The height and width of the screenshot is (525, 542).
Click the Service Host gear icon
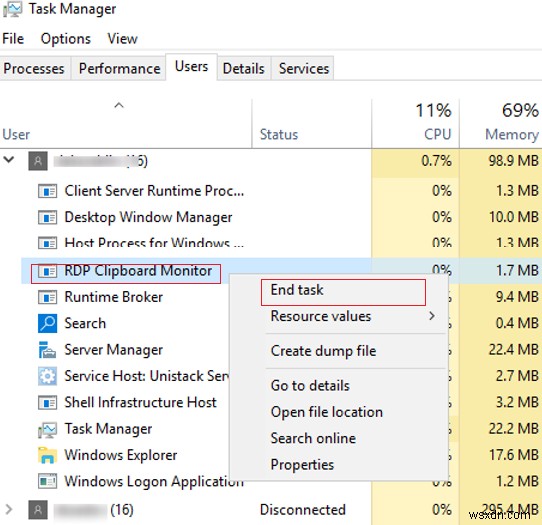tap(47, 376)
